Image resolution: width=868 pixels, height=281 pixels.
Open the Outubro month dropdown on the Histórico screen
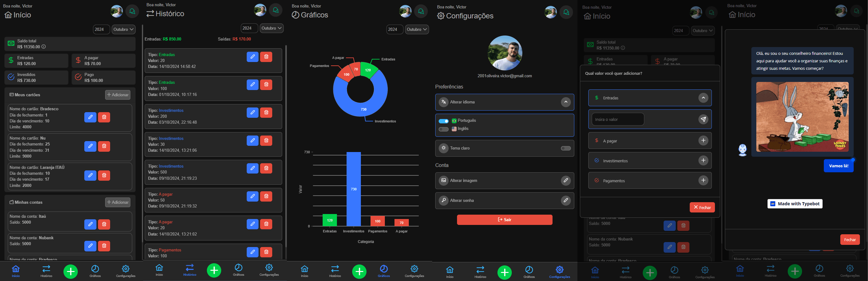point(271,28)
